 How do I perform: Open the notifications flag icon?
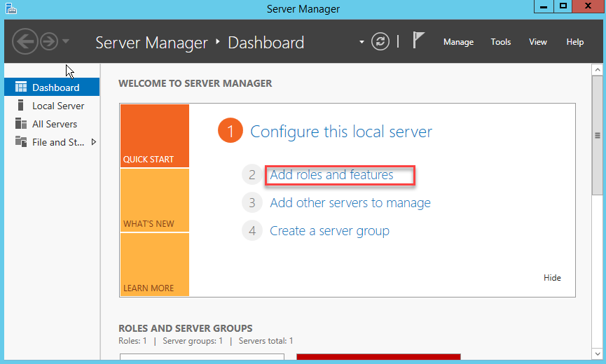point(418,41)
